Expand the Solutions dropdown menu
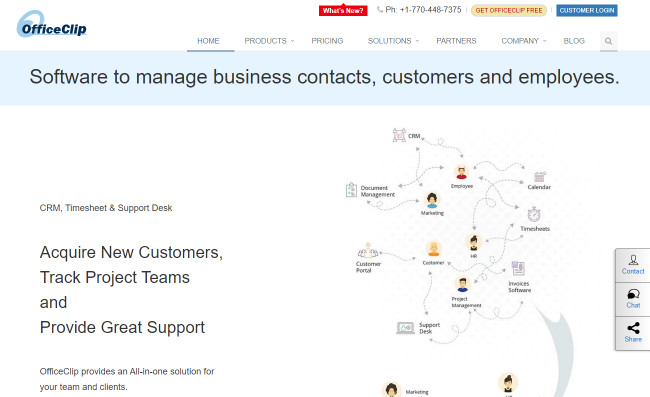Image resolution: width=650 pixels, height=397 pixels. (393, 41)
